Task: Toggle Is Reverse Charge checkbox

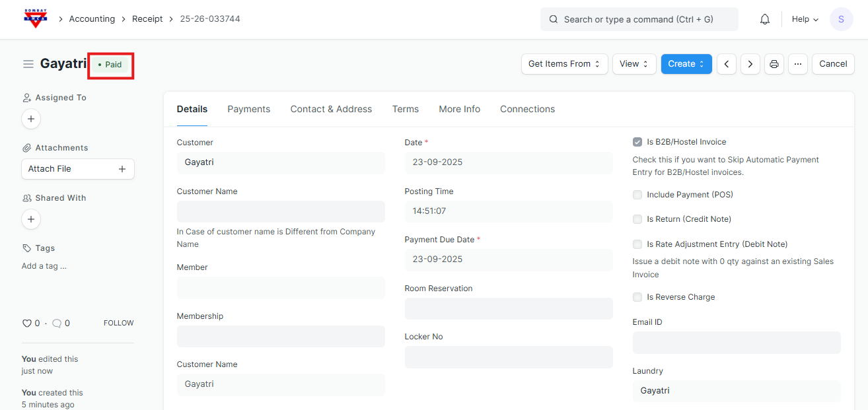Action: (637, 297)
